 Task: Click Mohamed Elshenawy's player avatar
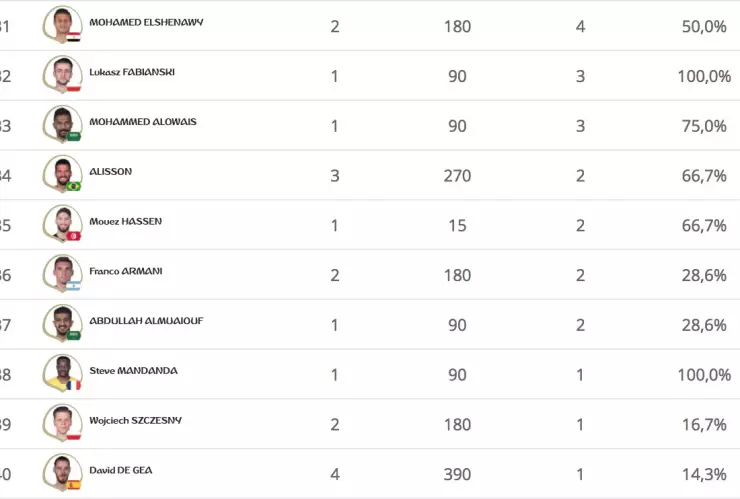click(x=62, y=24)
